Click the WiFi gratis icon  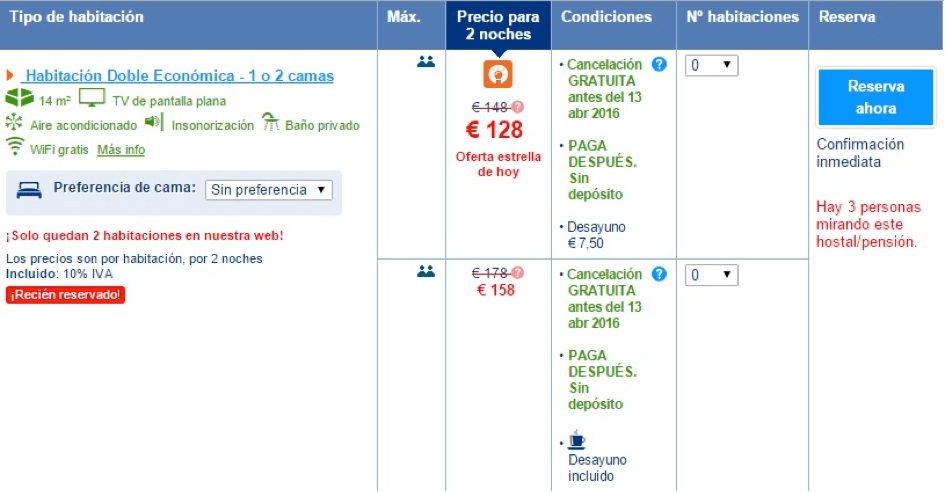click(15, 148)
